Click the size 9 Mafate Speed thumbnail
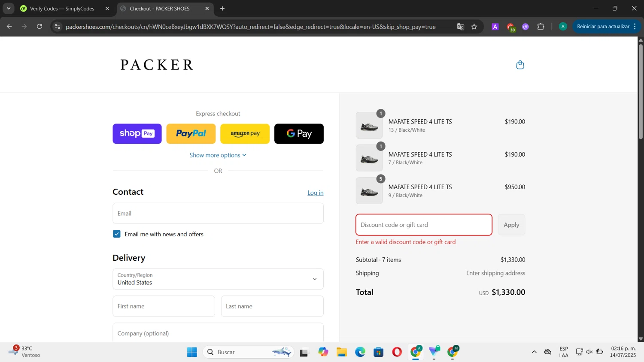The width and height of the screenshot is (644, 362). (x=369, y=191)
